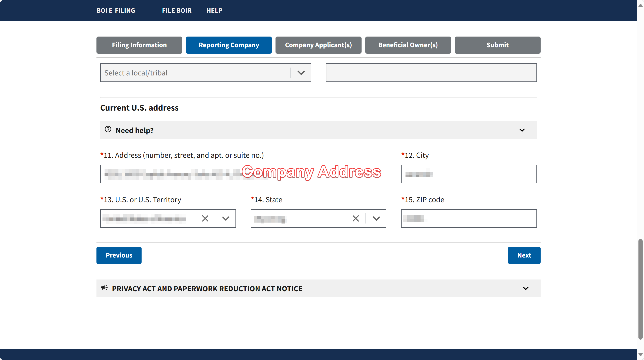Image resolution: width=644 pixels, height=360 pixels.
Task: Switch to the Company Applicant(s) tab
Action: 319,45
